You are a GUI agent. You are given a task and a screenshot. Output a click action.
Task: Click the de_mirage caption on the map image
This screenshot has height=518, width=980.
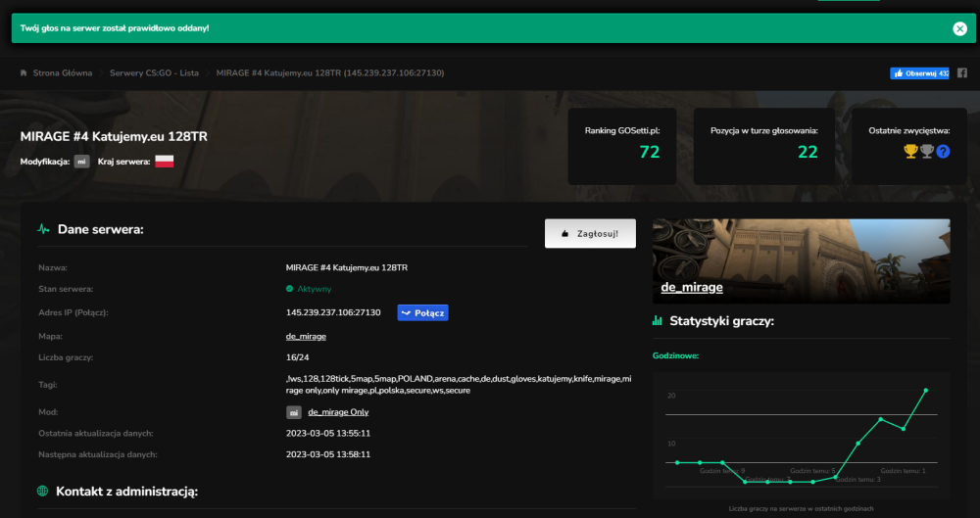(692, 287)
